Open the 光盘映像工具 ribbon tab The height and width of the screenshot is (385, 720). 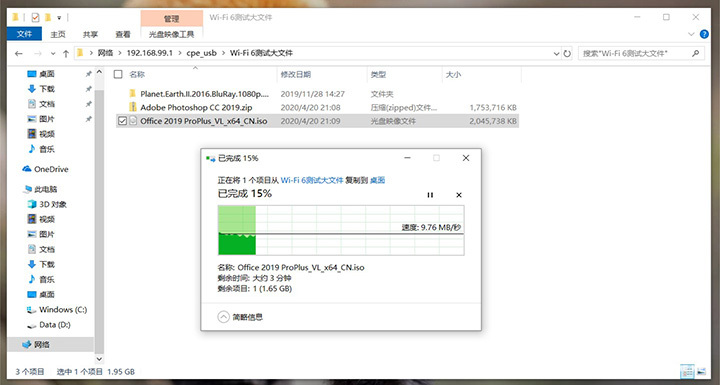click(x=171, y=34)
